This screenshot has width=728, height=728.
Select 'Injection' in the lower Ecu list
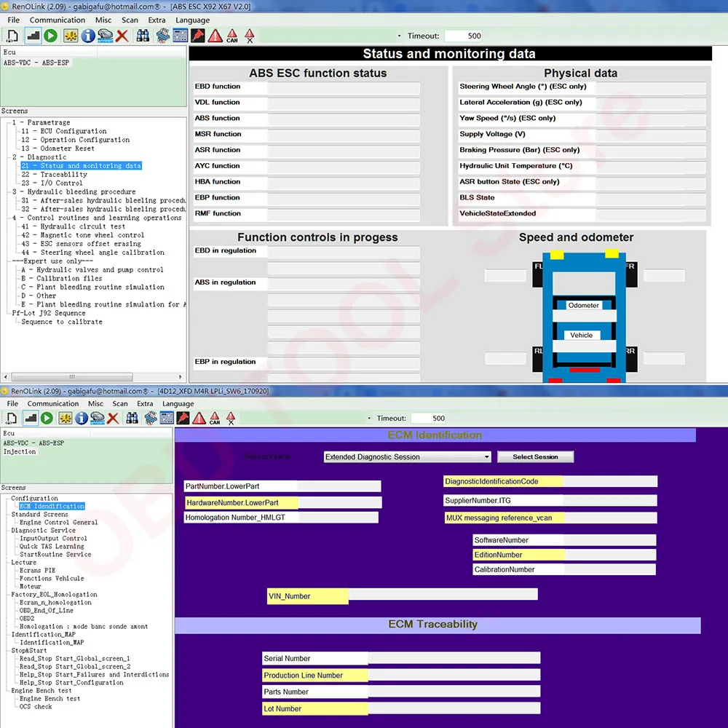pos(20,451)
